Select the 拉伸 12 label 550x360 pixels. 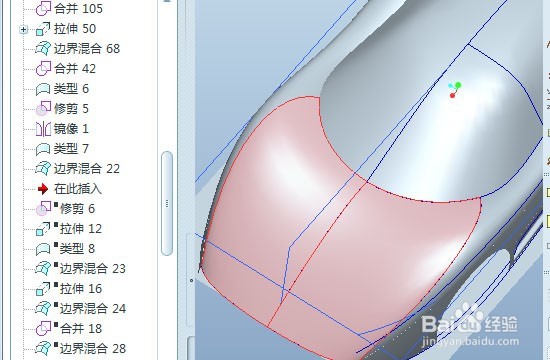click(81, 229)
